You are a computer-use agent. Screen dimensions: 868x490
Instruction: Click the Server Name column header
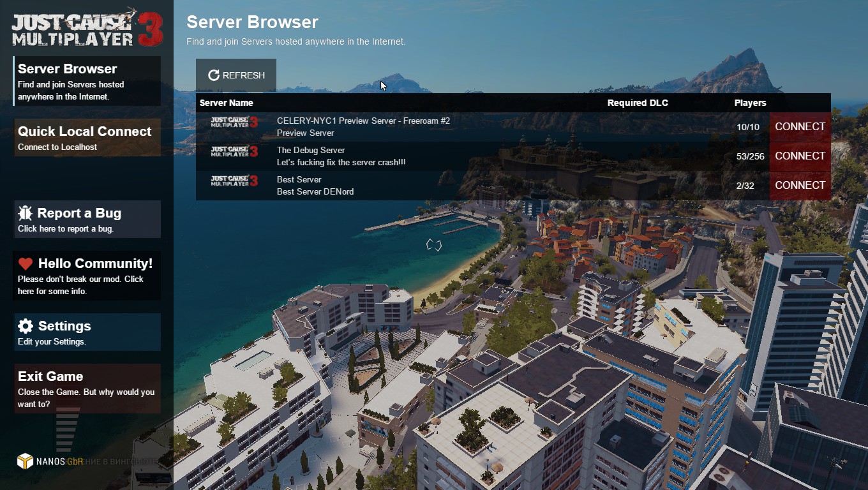[x=227, y=103]
